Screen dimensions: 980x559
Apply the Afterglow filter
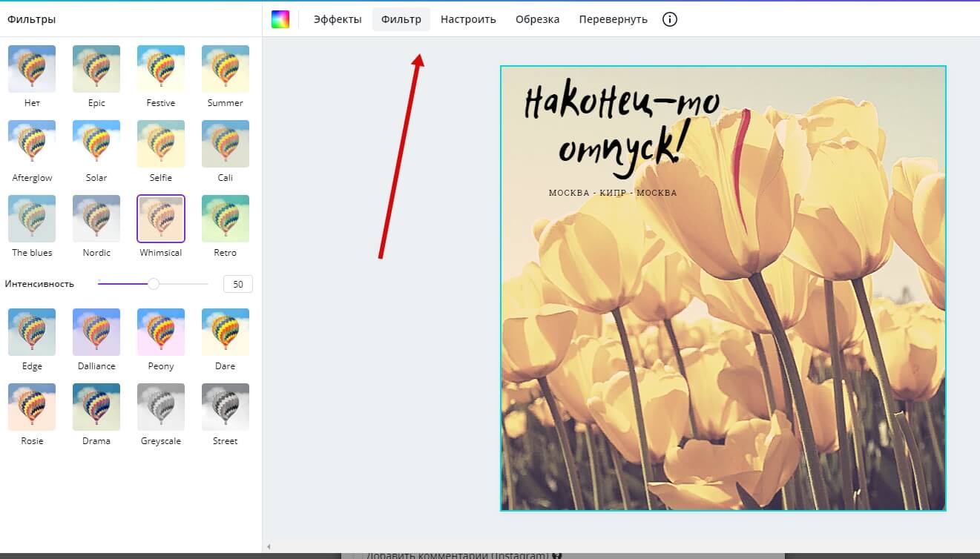click(x=32, y=144)
